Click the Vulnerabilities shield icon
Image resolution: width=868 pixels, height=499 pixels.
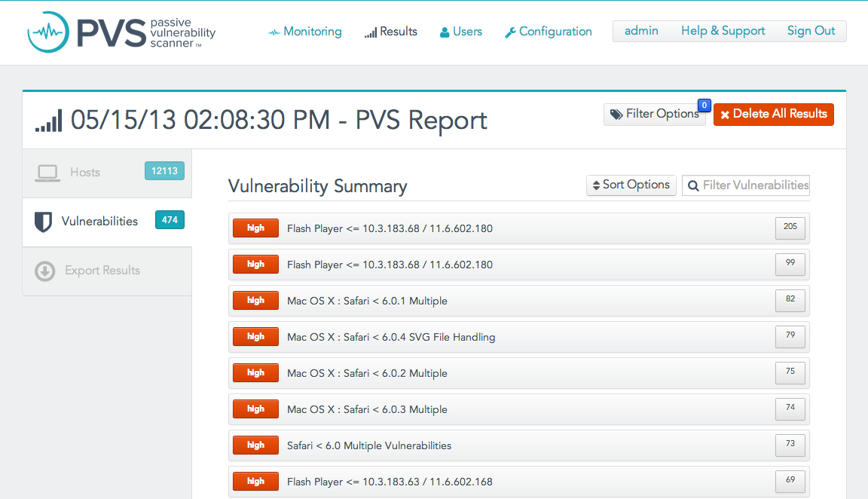[43, 222]
